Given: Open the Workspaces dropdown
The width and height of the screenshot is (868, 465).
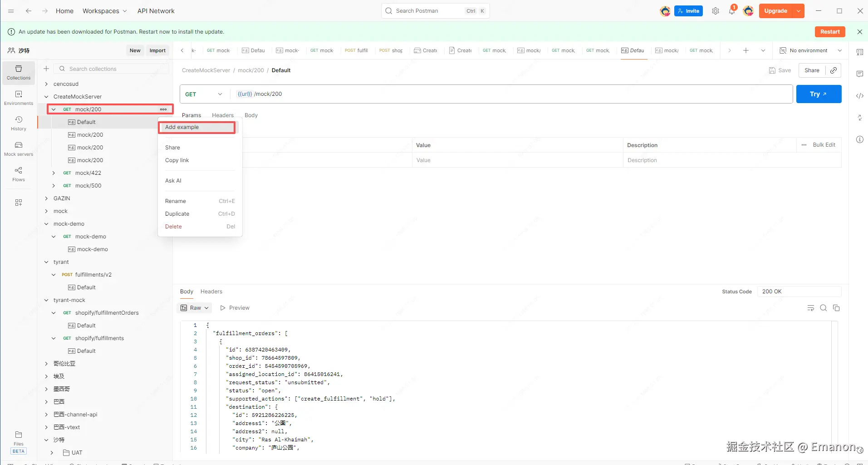Looking at the screenshot, I should 105,11.
